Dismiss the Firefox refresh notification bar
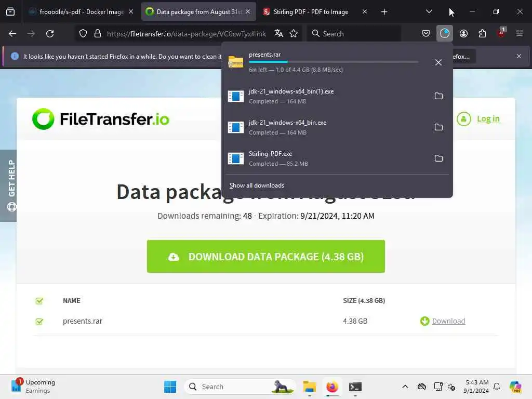The height and width of the screenshot is (399, 532). click(519, 56)
